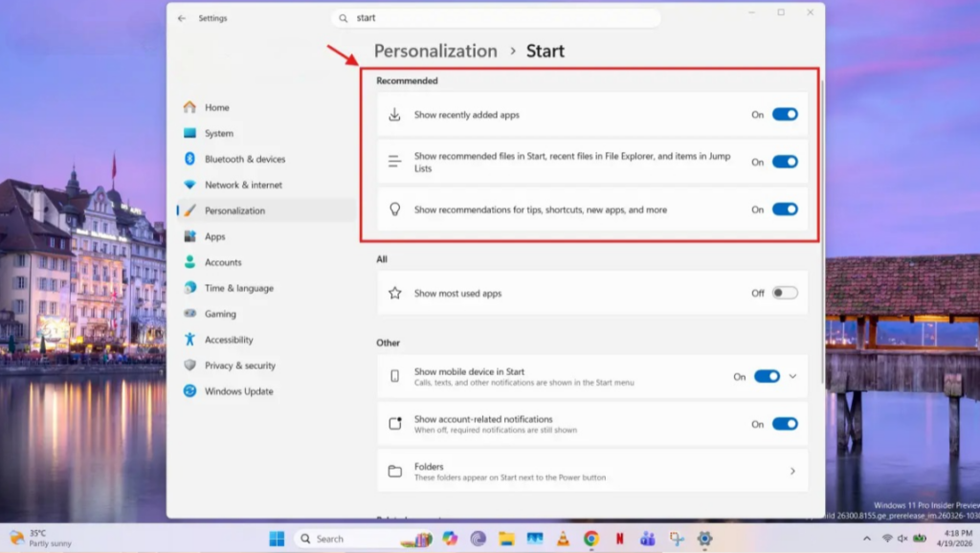Open the Windows Start menu button
The height and width of the screenshot is (553, 980).
click(277, 539)
